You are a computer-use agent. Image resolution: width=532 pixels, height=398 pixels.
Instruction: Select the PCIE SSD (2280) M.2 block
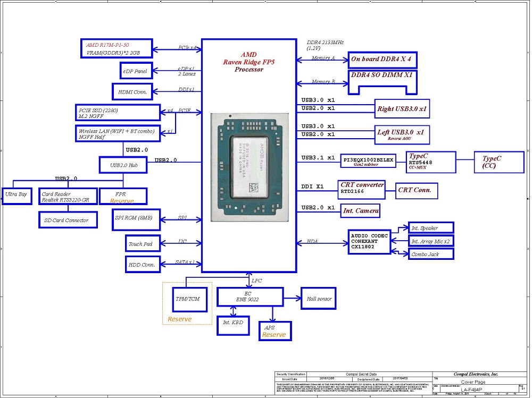click(x=118, y=113)
